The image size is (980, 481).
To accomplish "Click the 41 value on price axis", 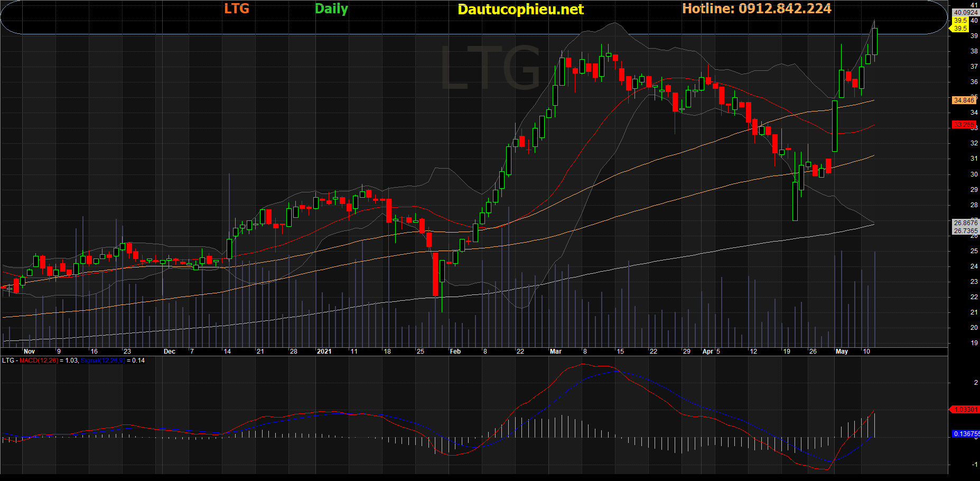I will (974, 5).
